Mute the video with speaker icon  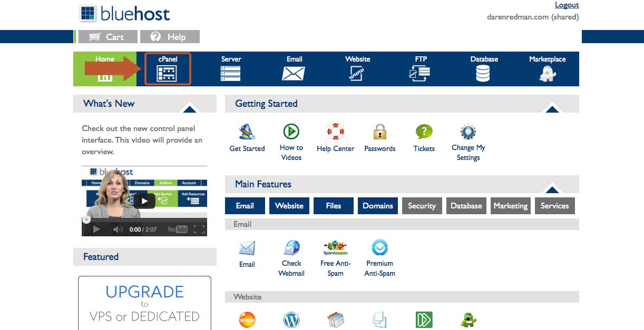point(118,229)
